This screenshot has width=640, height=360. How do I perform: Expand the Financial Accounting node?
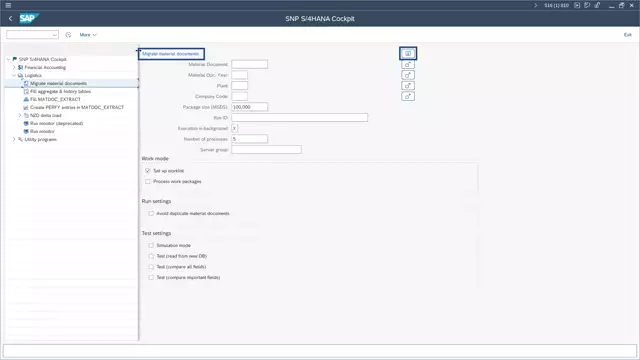(x=14, y=67)
